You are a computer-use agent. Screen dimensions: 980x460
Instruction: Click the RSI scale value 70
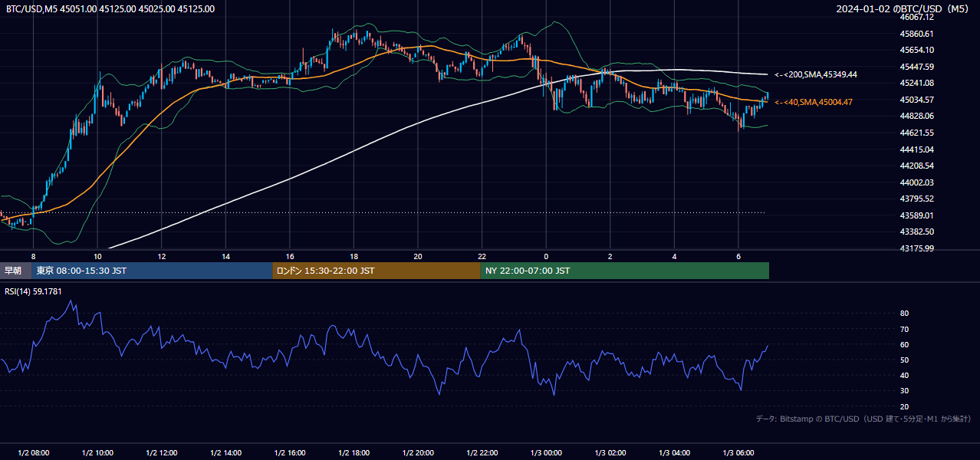click(x=904, y=329)
